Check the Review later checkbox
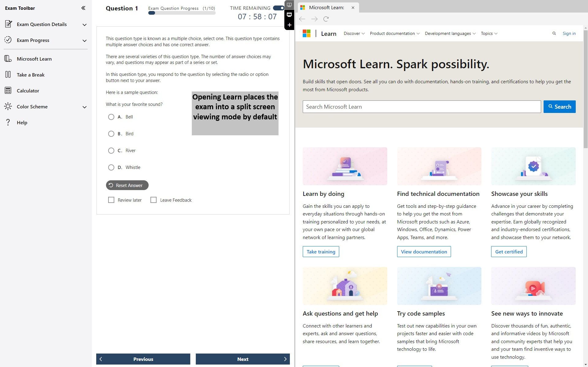This screenshot has width=588, height=367. (111, 200)
